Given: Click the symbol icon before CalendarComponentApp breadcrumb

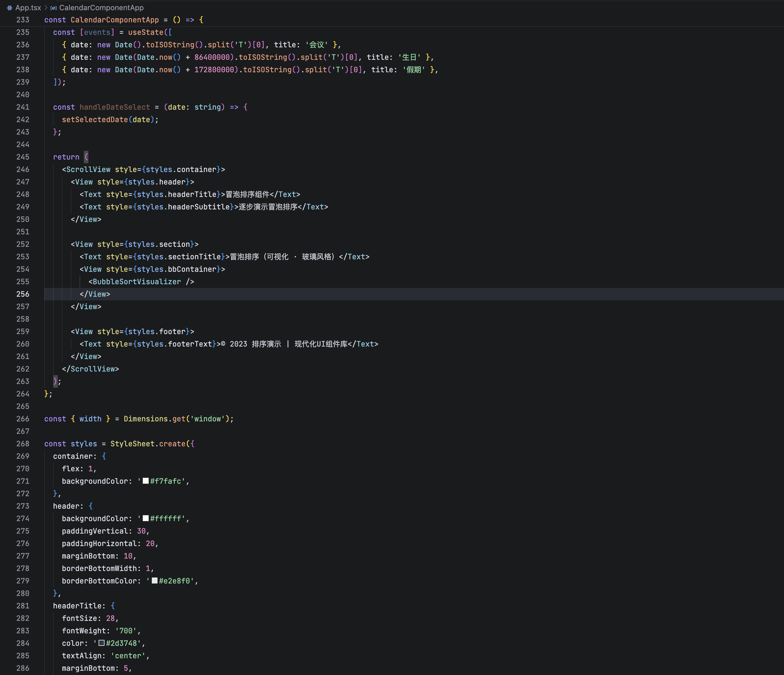Looking at the screenshot, I should 54,8.
